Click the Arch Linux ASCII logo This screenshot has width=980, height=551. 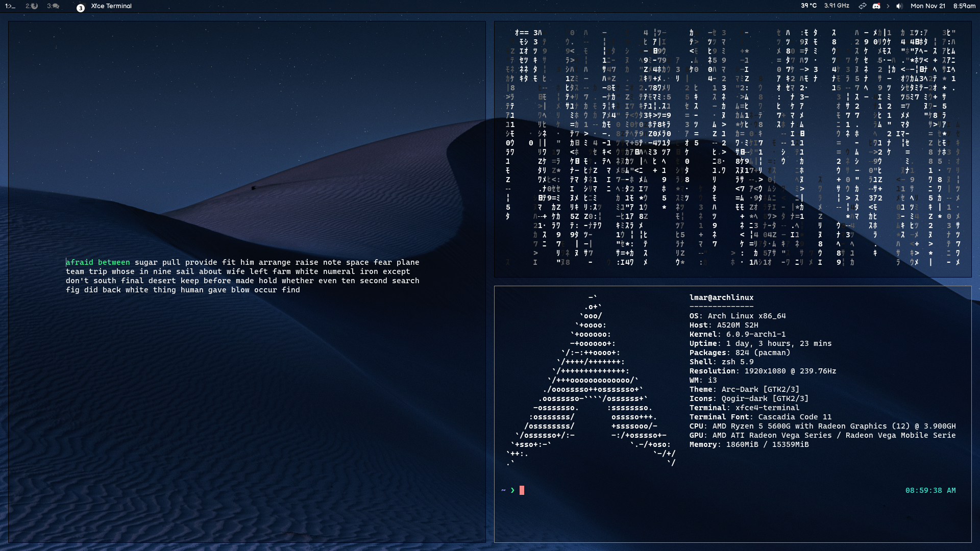(592, 380)
